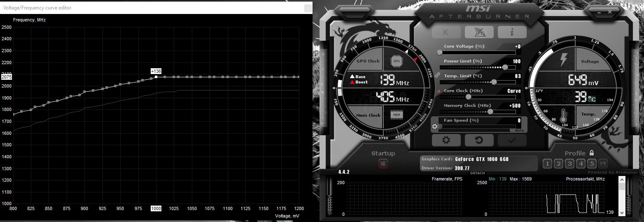Select profile slot 4
The width and height of the screenshot is (644, 222).
tap(581, 164)
